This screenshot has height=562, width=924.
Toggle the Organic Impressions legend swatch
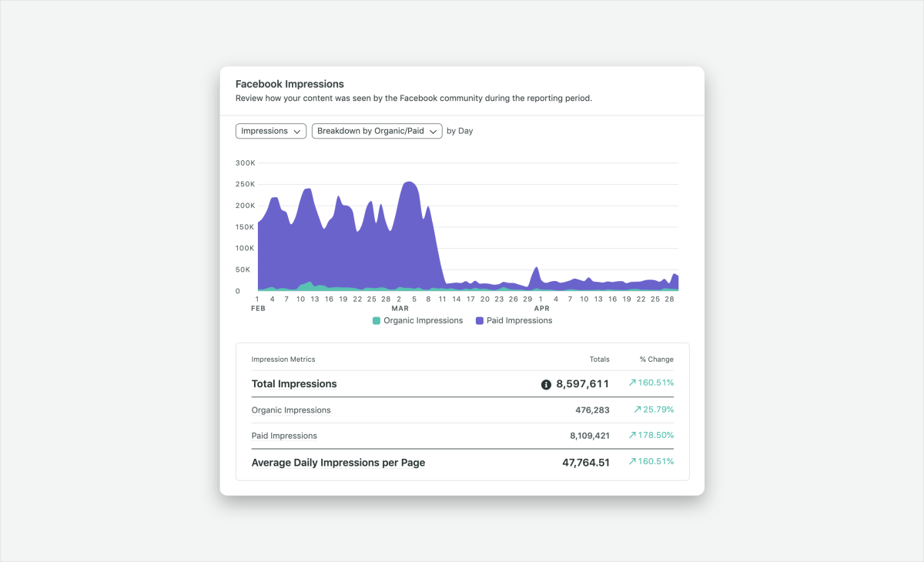377,320
